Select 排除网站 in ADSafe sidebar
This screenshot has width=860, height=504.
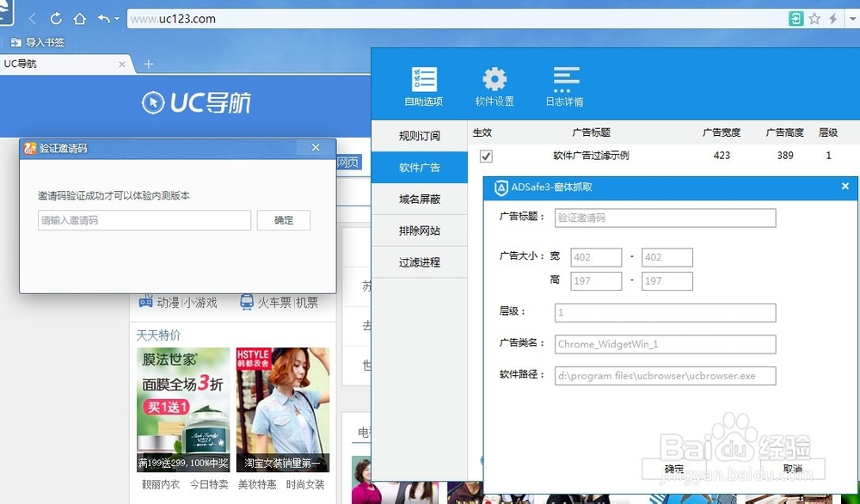pos(420,230)
